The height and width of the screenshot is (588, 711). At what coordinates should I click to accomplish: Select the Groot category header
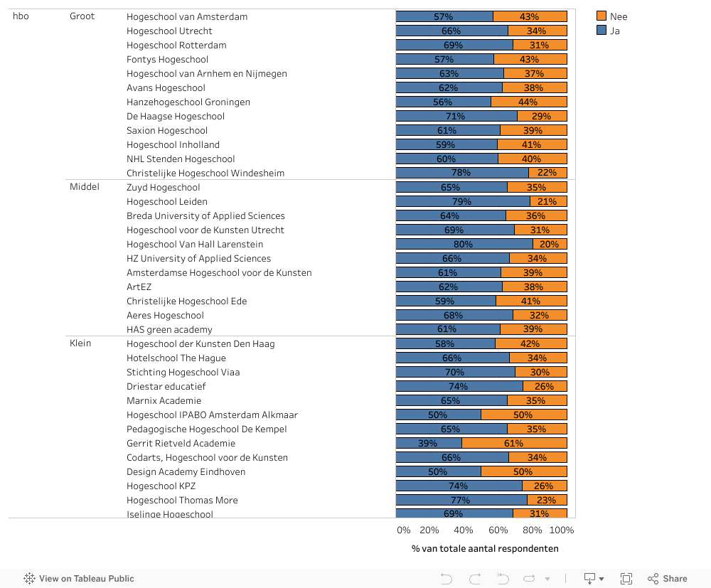pyautogui.click(x=82, y=16)
